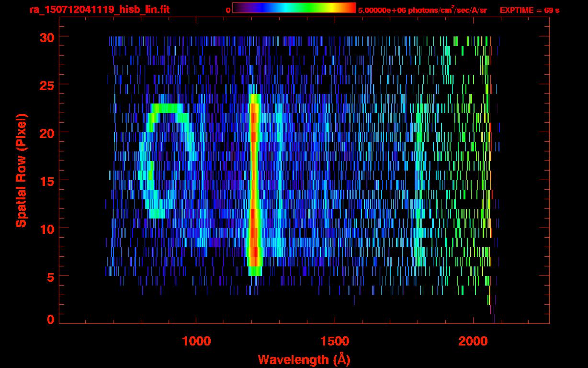
Task: Click the bright red vertical emission line near 1216 Å
Action: pyautogui.click(x=255, y=184)
